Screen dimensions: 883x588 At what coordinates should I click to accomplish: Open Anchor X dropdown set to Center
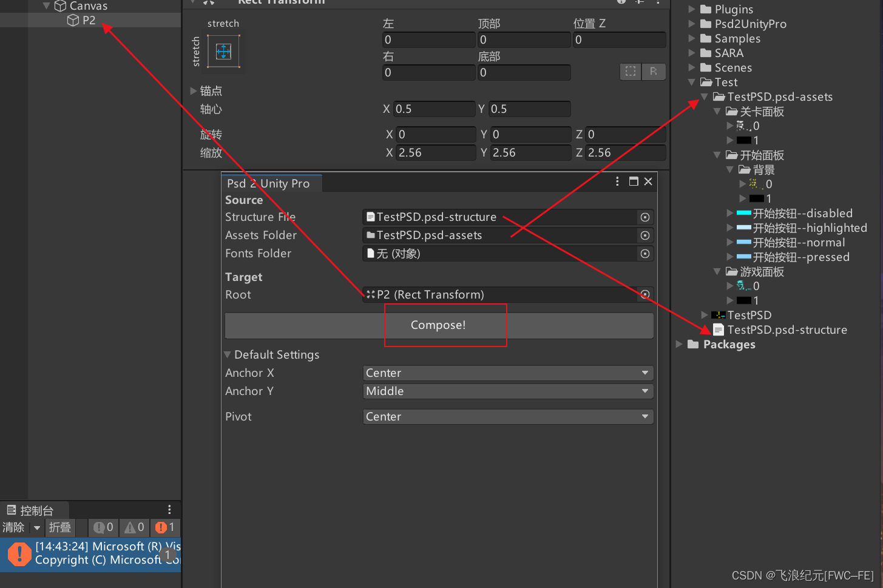tap(508, 373)
